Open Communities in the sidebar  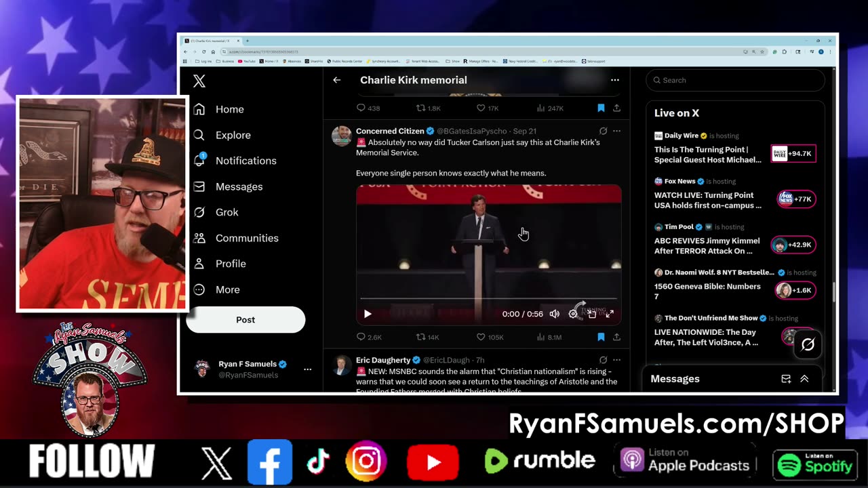coord(236,238)
